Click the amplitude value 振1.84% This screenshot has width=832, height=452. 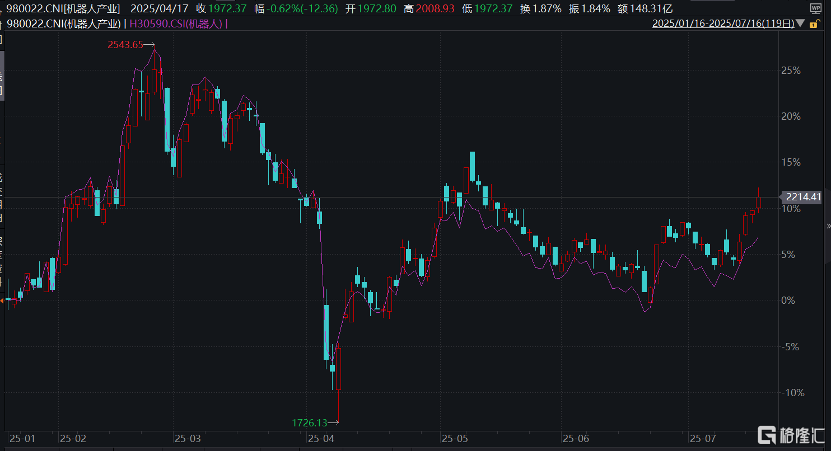590,8
